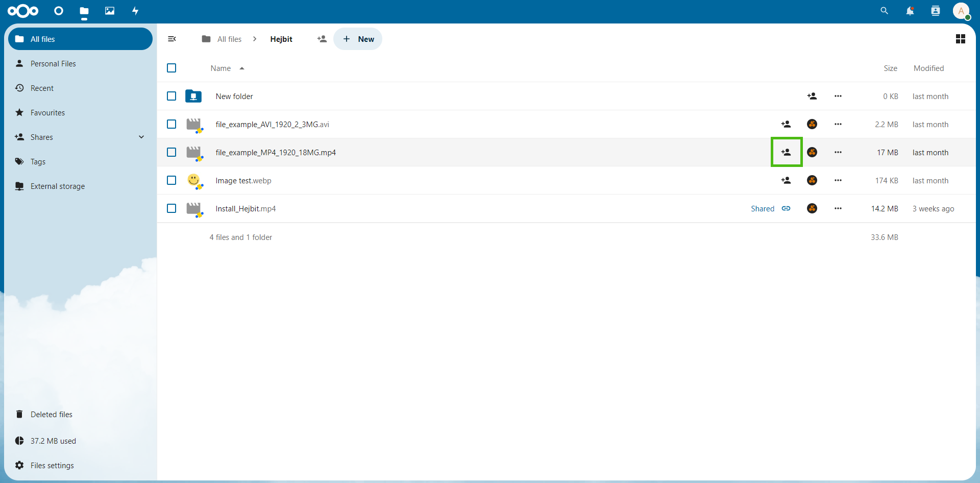
Task: Open the user avatar menu
Action: [961, 11]
